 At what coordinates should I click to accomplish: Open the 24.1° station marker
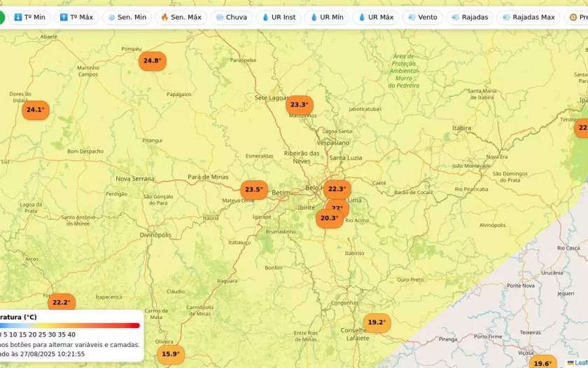point(35,110)
